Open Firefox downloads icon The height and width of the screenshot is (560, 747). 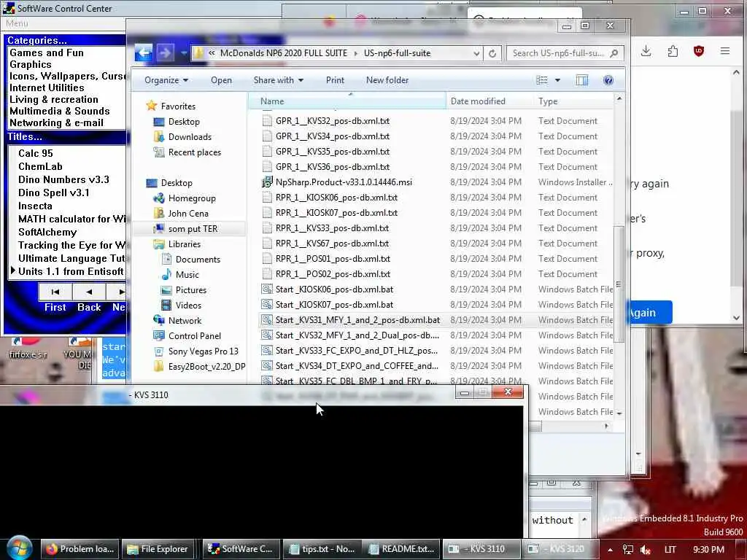click(646, 51)
